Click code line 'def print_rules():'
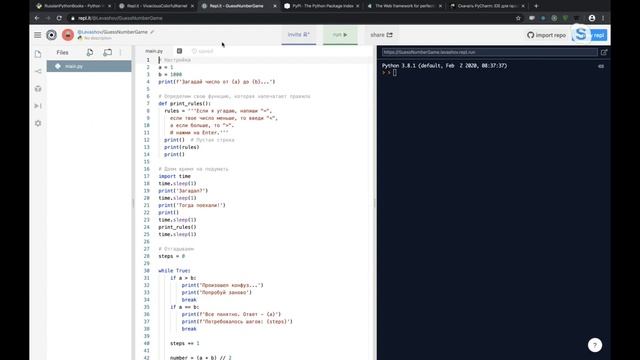The width and height of the screenshot is (640, 360). coord(184,104)
